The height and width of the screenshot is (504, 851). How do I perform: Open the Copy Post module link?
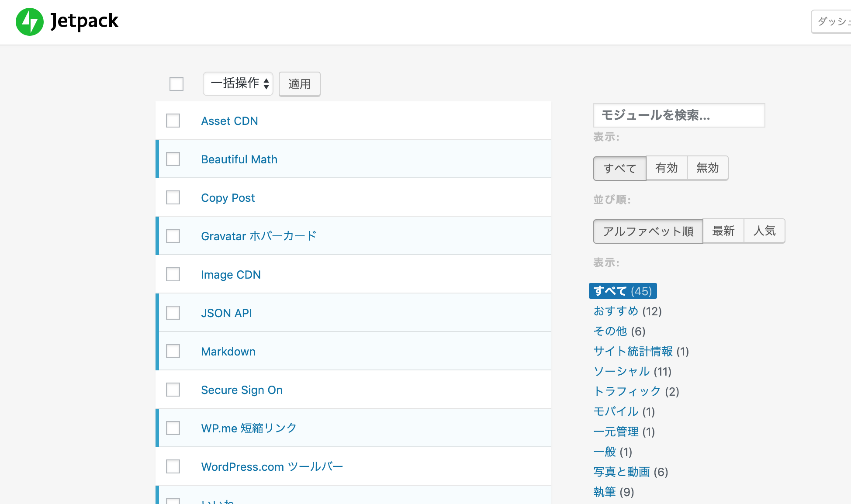click(228, 198)
